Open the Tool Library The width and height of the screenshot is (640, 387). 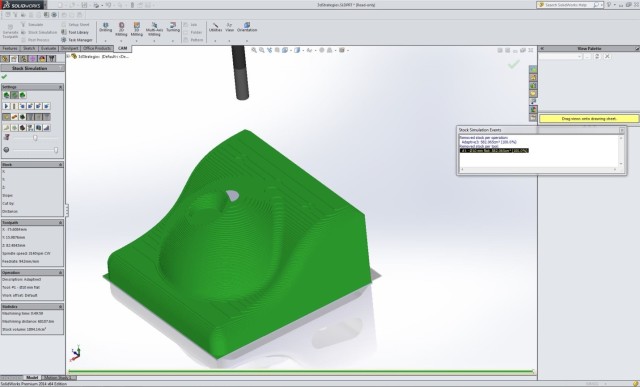pyautogui.click(x=75, y=32)
